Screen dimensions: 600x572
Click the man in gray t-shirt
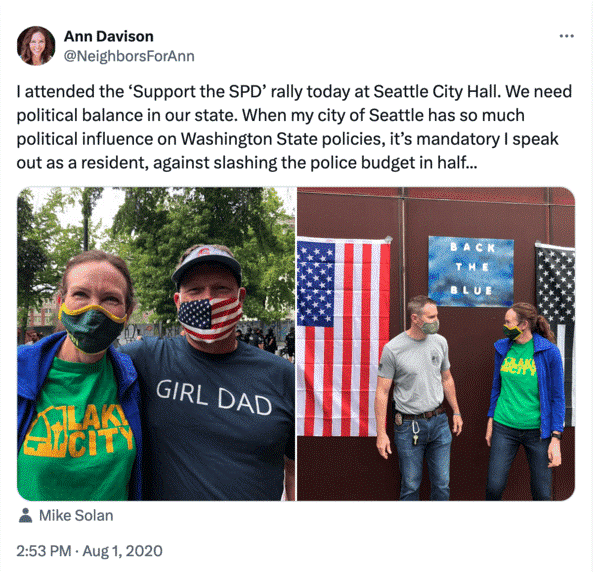419,398
